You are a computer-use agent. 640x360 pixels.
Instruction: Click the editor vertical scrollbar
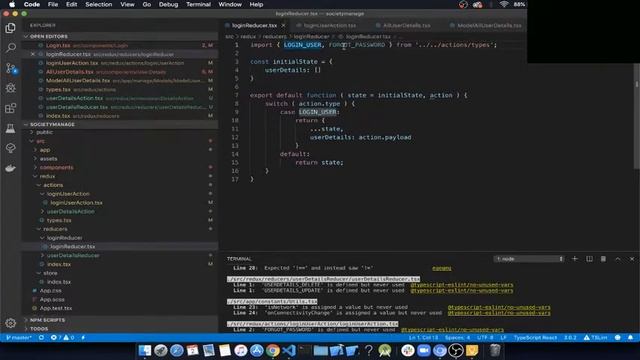pyautogui.click(x=636, y=116)
